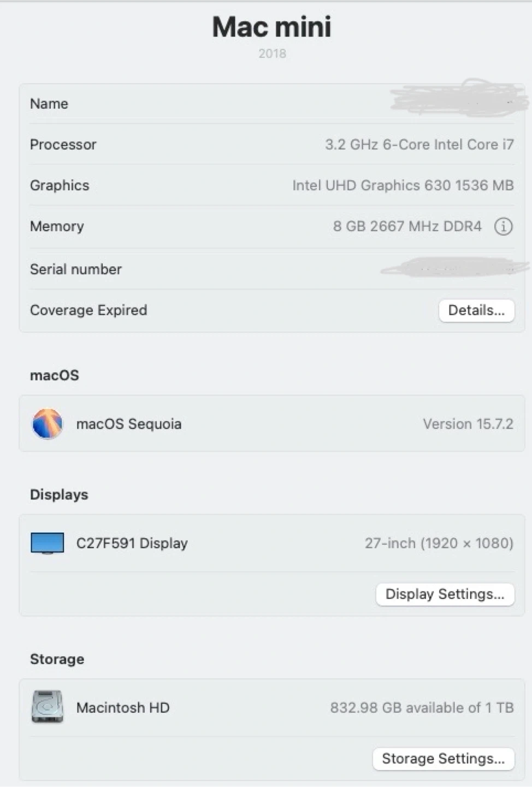Click the memory info icon
Image resolution: width=532 pixels, height=787 pixels.
point(503,226)
